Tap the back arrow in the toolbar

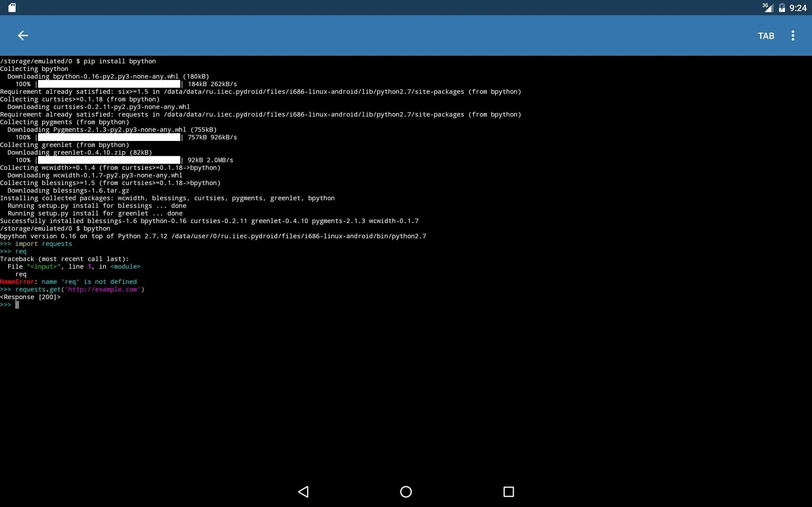pos(23,35)
